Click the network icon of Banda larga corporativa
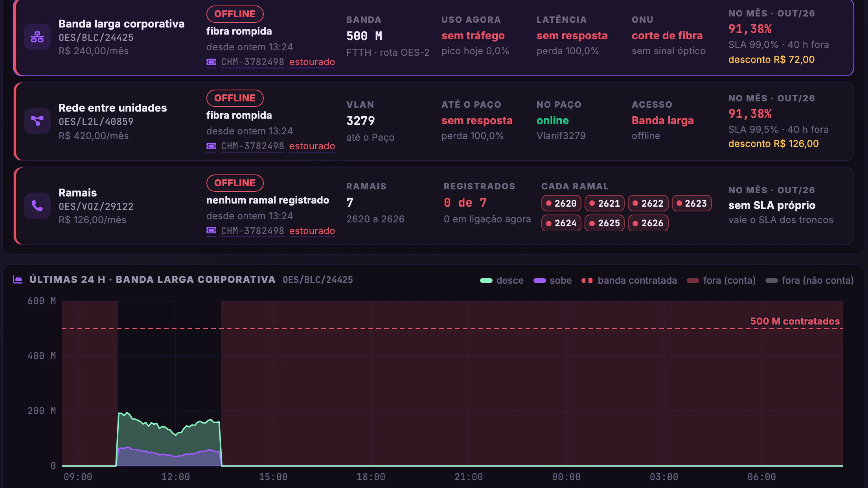The width and height of the screenshot is (868, 488). [x=37, y=37]
